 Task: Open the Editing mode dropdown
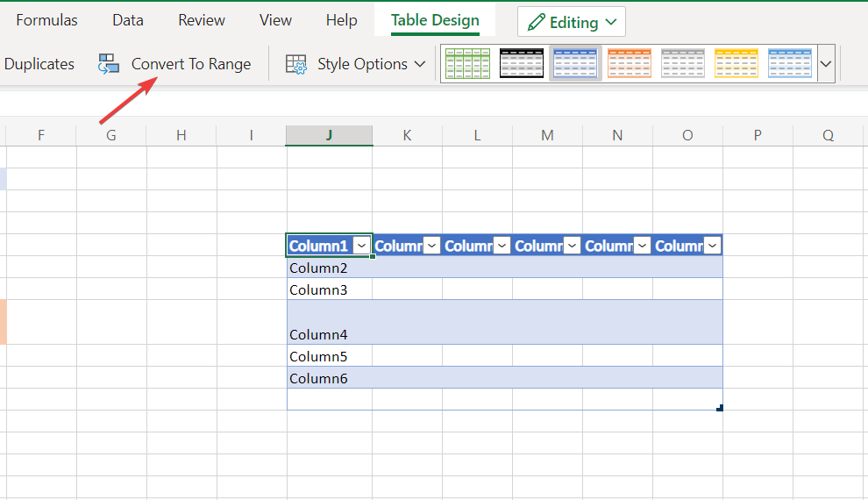click(611, 22)
